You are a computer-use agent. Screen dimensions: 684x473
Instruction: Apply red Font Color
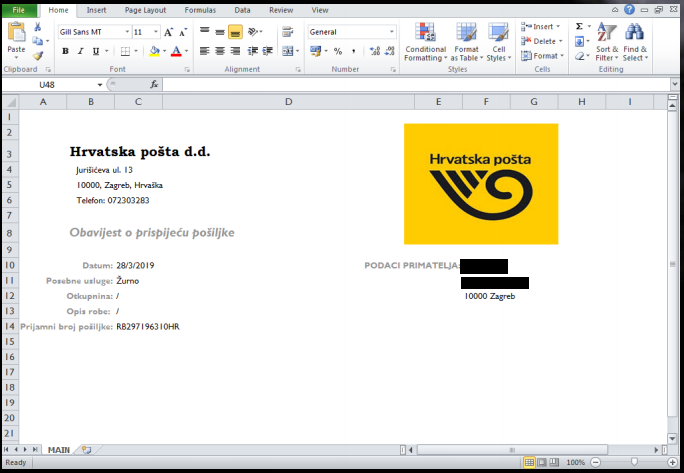pyautogui.click(x=176, y=51)
